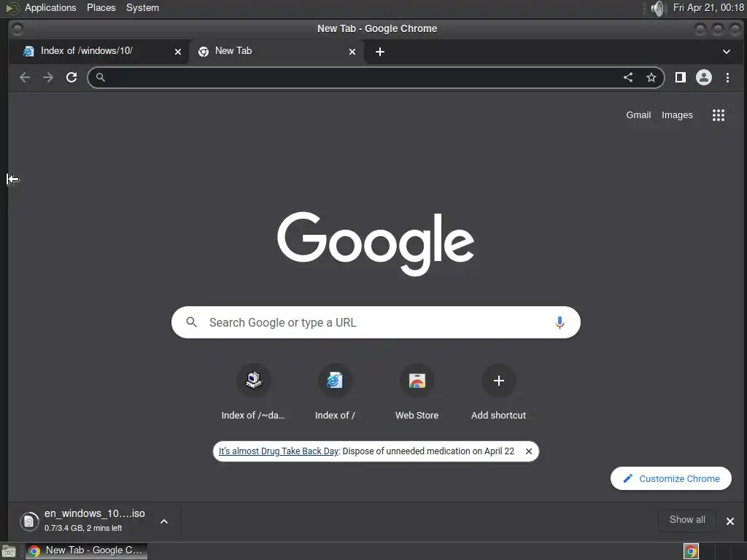Open the Chrome profile avatar menu
747x560 pixels.
[x=704, y=77]
